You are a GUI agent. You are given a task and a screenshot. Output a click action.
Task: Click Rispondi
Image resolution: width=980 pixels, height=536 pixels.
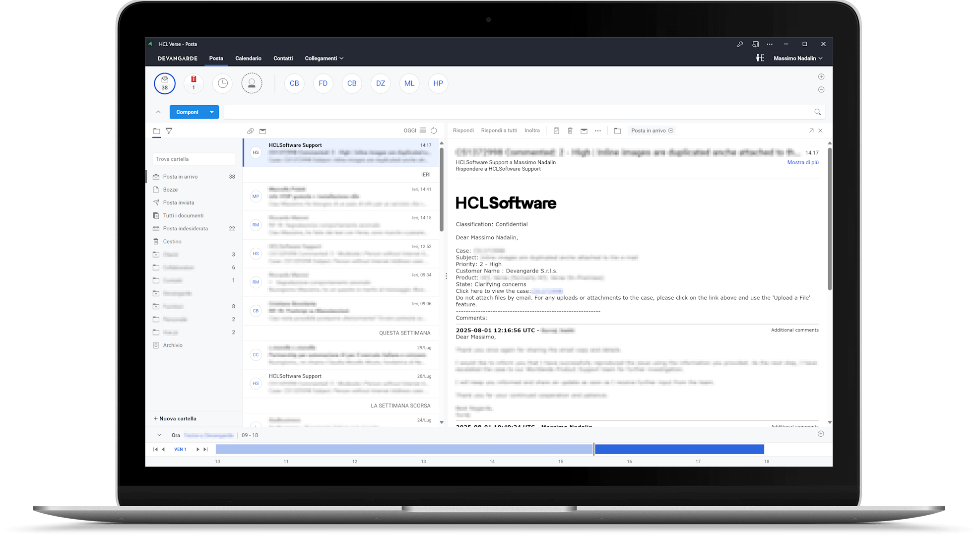click(463, 131)
